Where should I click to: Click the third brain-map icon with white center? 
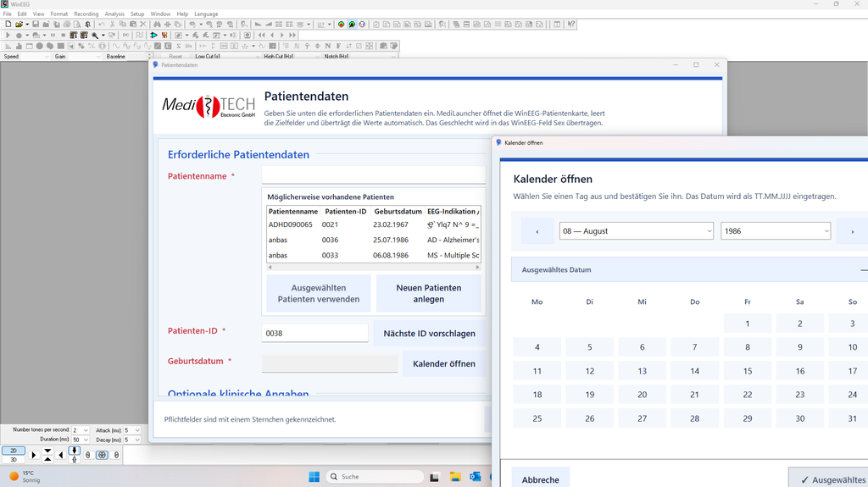tap(362, 24)
